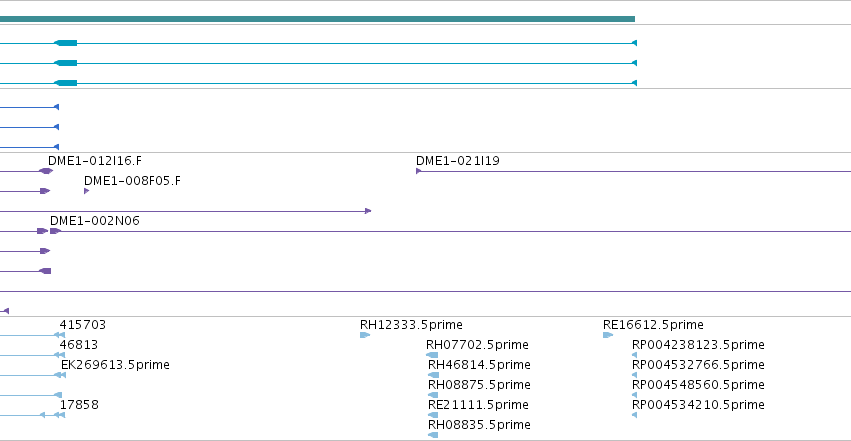Select the DME1-008F05.F small arrow glyph
Image resolution: width=851 pixels, height=441 pixels.
coord(86,191)
